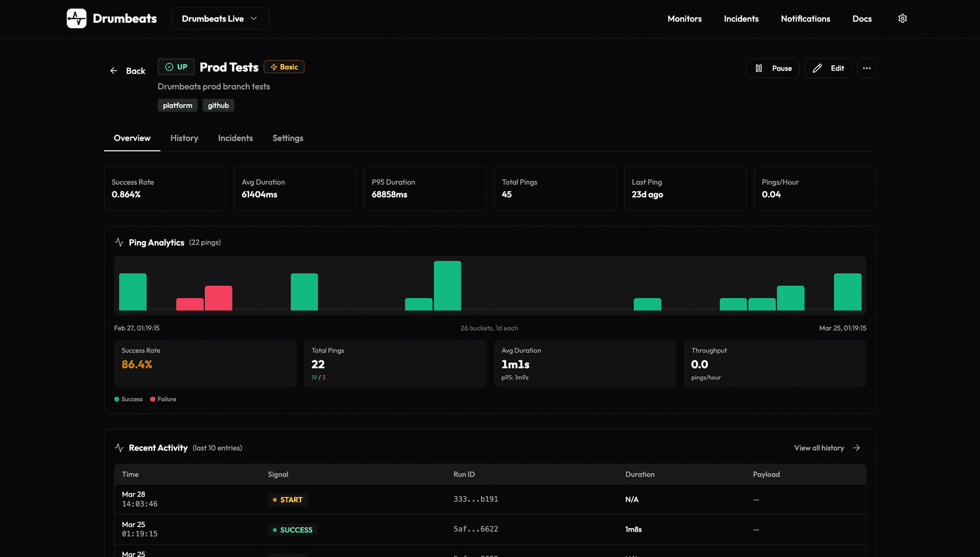Open Notifications in top navigation
The image size is (980, 557).
[x=805, y=19]
